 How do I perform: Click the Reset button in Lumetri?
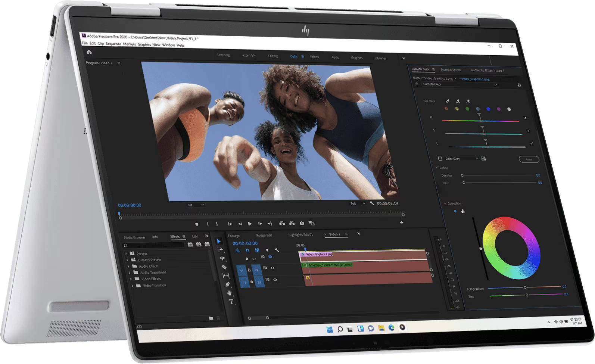[x=529, y=159]
